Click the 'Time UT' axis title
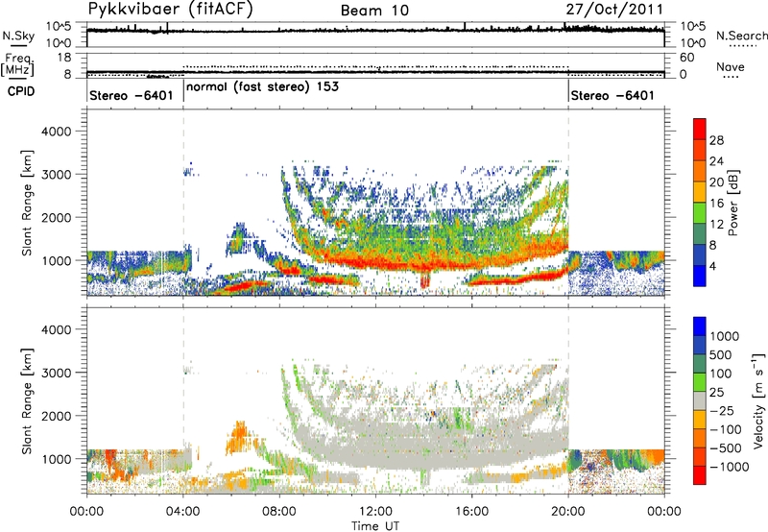 (x=375, y=525)
